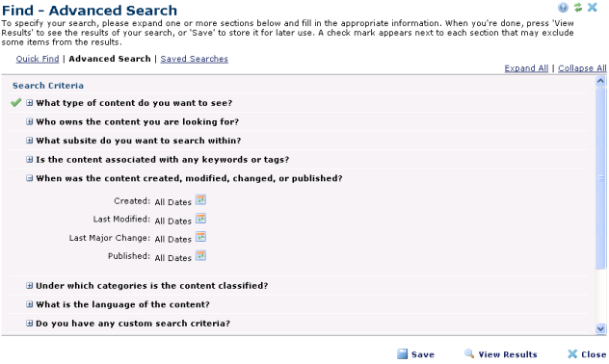Click the blue X icon in header
The image size is (609, 364).
(593, 8)
